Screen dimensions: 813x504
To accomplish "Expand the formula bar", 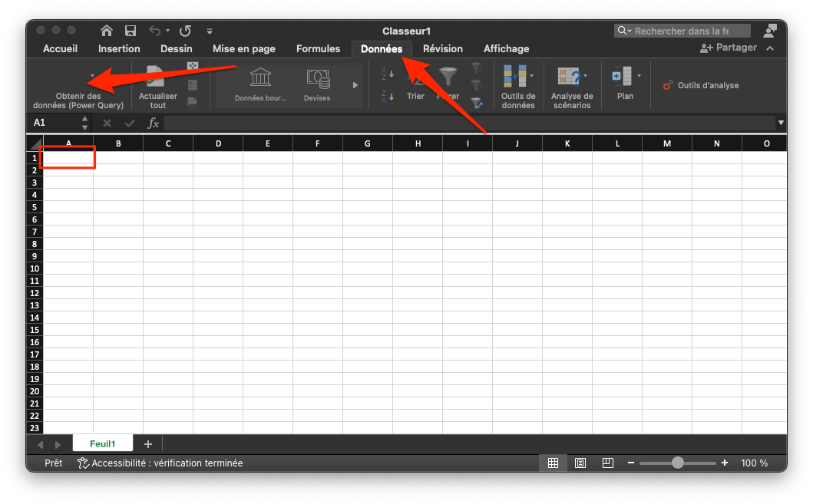I will (780, 123).
